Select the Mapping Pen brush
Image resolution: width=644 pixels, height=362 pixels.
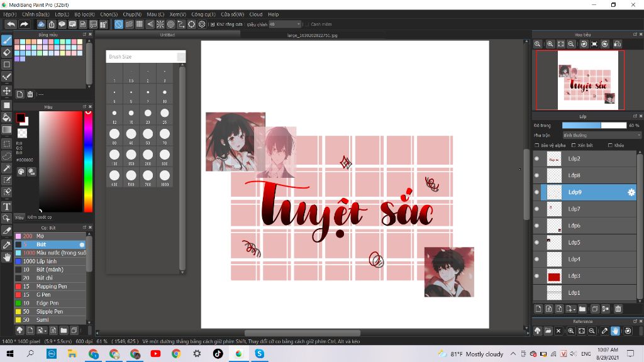click(x=50, y=287)
